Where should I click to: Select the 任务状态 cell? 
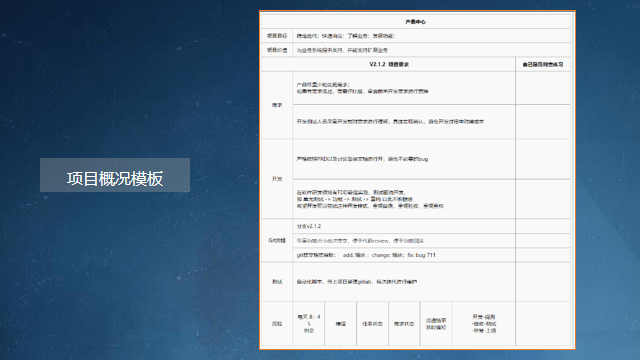[372, 324]
